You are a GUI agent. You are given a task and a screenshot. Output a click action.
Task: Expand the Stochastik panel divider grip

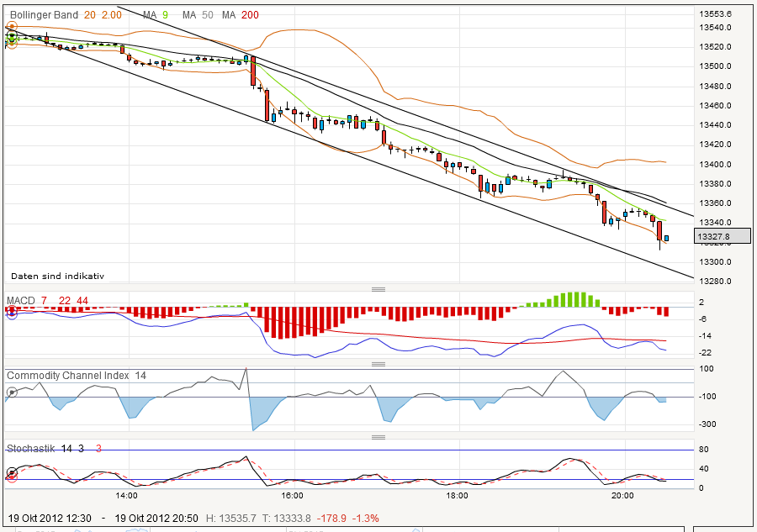[378, 436]
